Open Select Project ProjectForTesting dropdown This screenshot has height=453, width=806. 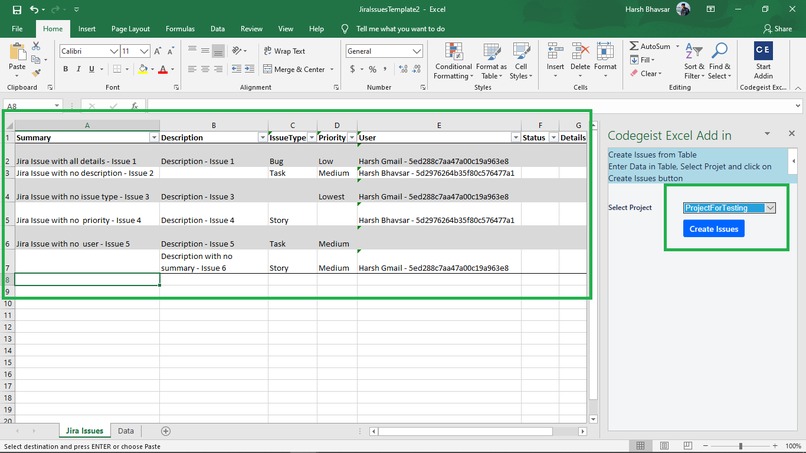coord(770,208)
